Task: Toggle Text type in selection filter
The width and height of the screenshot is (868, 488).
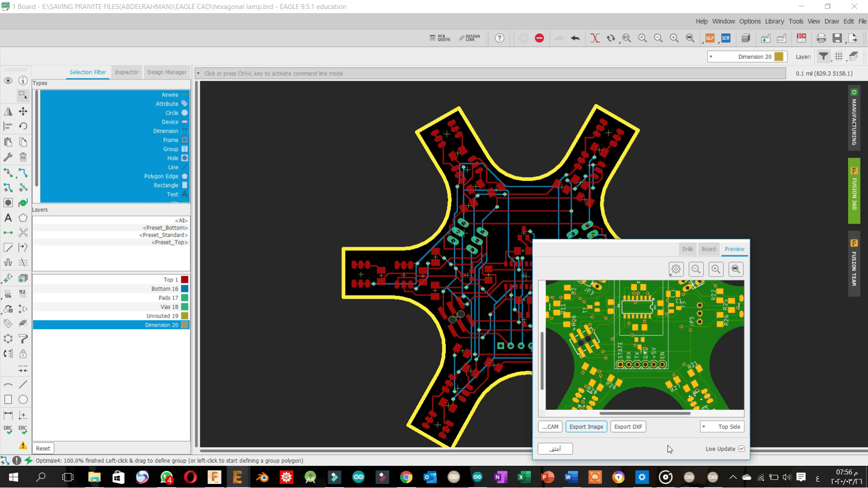Action: point(114,194)
